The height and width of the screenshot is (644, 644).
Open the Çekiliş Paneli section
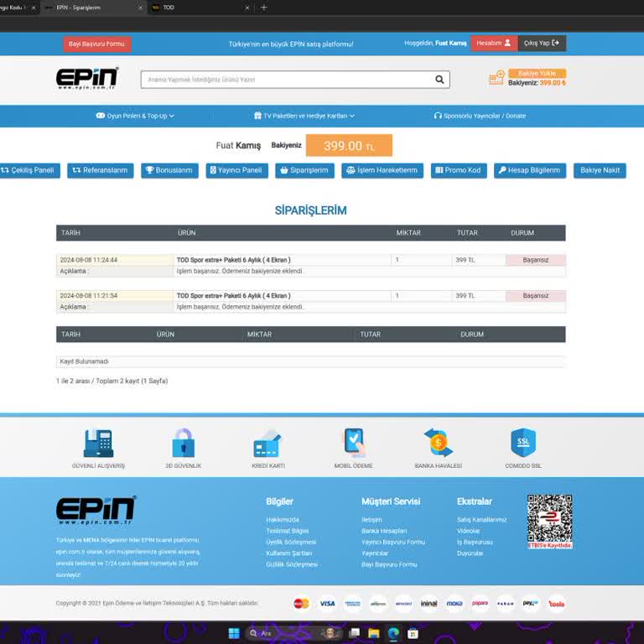click(29, 170)
